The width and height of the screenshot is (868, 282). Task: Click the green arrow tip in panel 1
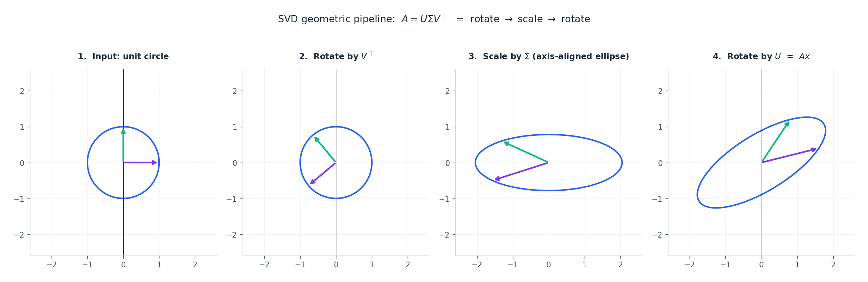click(x=123, y=131)
